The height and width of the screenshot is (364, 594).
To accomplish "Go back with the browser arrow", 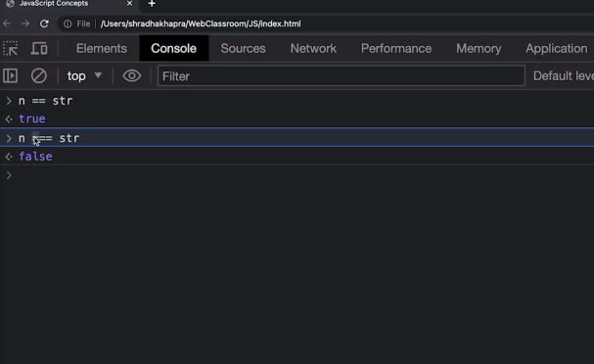I will 7,23.
